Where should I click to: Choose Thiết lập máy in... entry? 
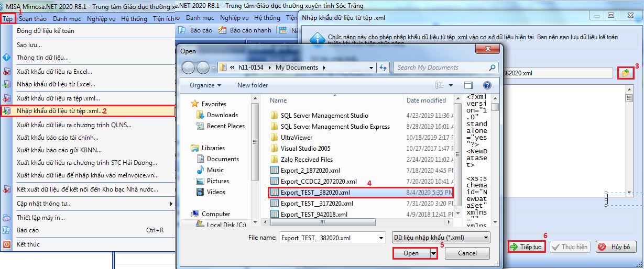pyautogui.click(x=88, y=218)
